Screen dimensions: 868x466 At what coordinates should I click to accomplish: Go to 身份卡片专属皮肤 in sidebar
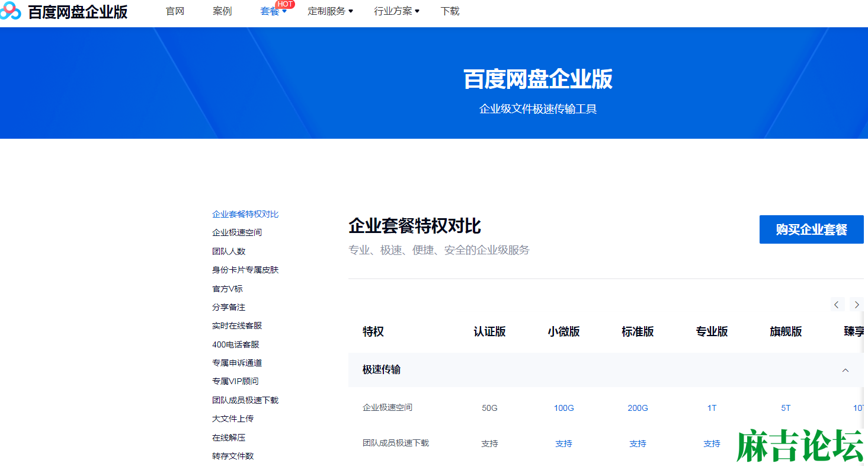(245, 270)
